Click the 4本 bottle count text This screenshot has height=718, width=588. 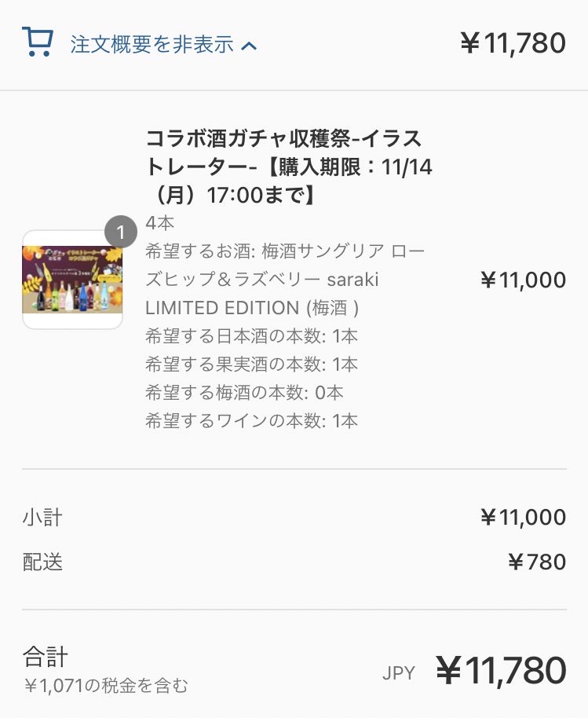160,223
